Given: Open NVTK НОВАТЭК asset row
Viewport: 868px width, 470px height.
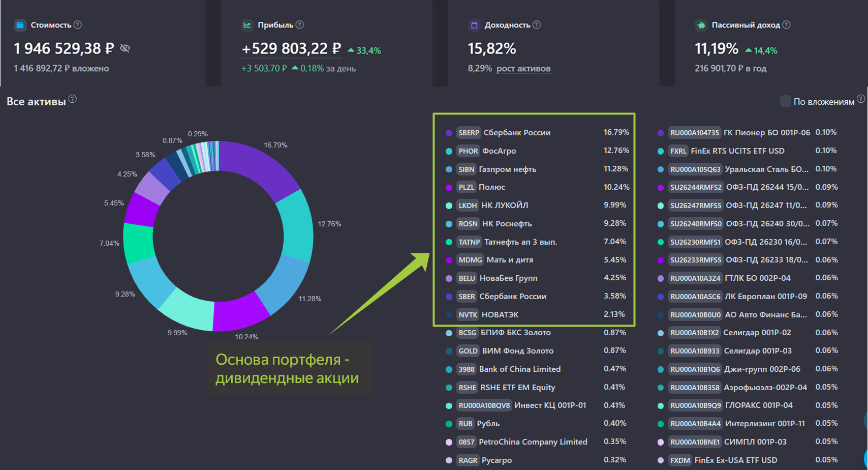Looking at the screenshot, I should (x=537, y=315).
